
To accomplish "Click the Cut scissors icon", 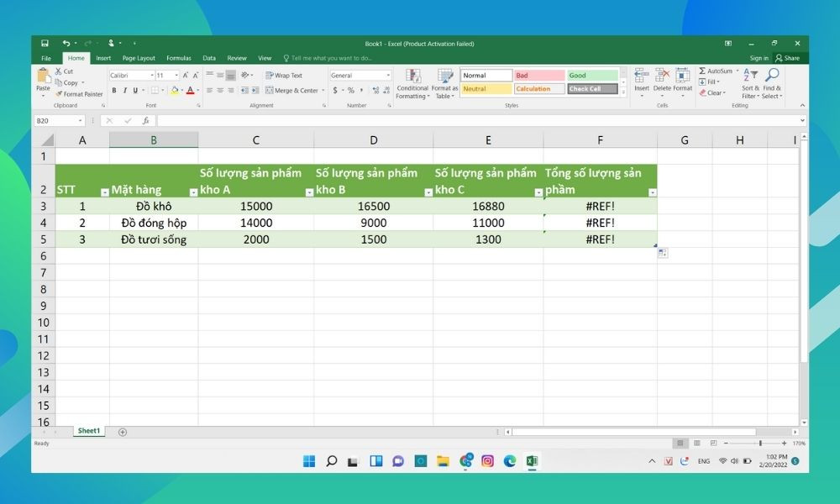I will coord(59,71).
